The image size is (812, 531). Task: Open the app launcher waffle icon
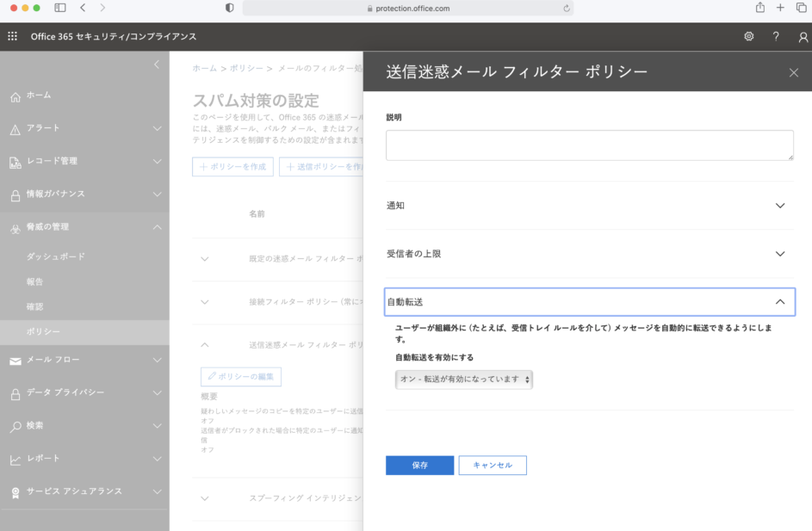pos(12,36)
